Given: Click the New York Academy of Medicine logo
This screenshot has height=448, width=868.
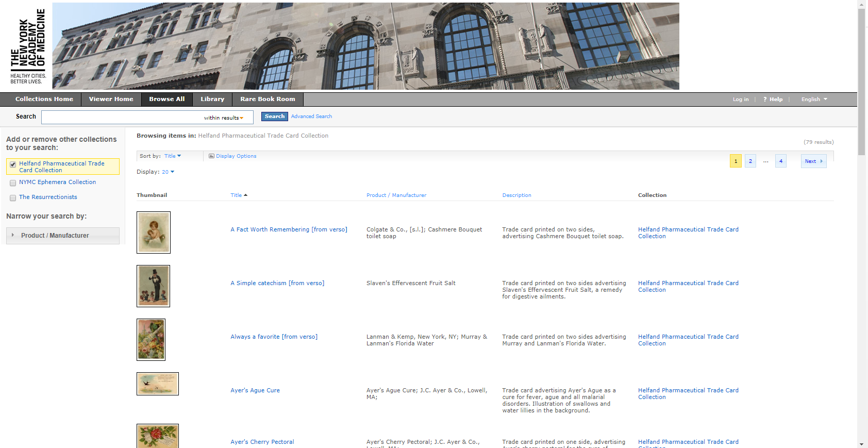Looking at the screenshot, I should pyautogui.click(x=28, y=46).
